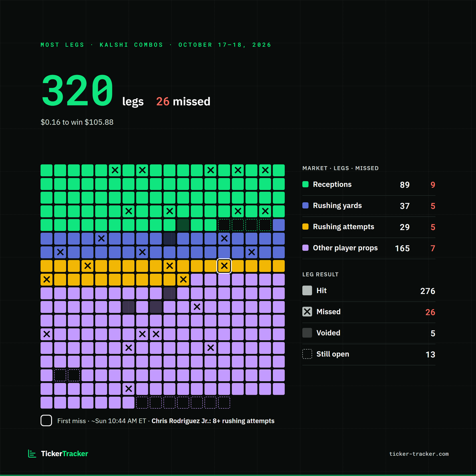This screenshot has width=476, height=476.
Task: Click the 'MARKET · LEGS · MISSED' heading
Action: pos(340,168)
